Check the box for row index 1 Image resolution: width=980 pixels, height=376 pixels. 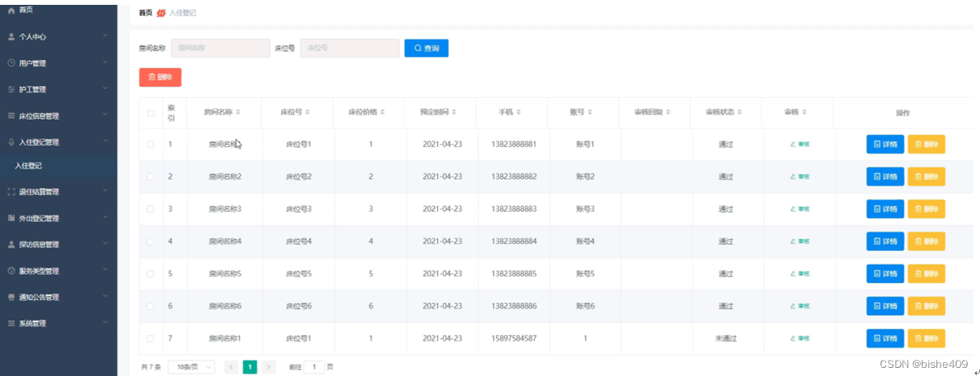[x=150, y=144]
